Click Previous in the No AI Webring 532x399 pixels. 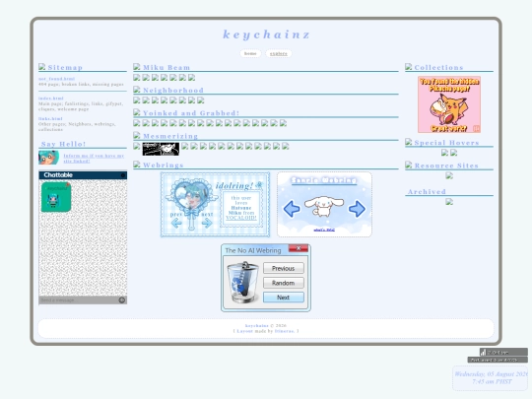click(x=284, y=268)
